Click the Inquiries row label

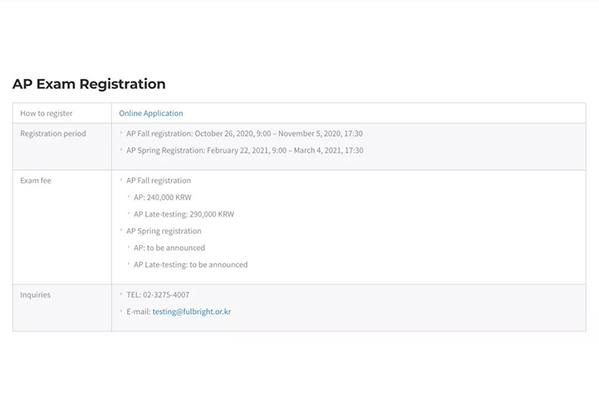tap(35, 295)
